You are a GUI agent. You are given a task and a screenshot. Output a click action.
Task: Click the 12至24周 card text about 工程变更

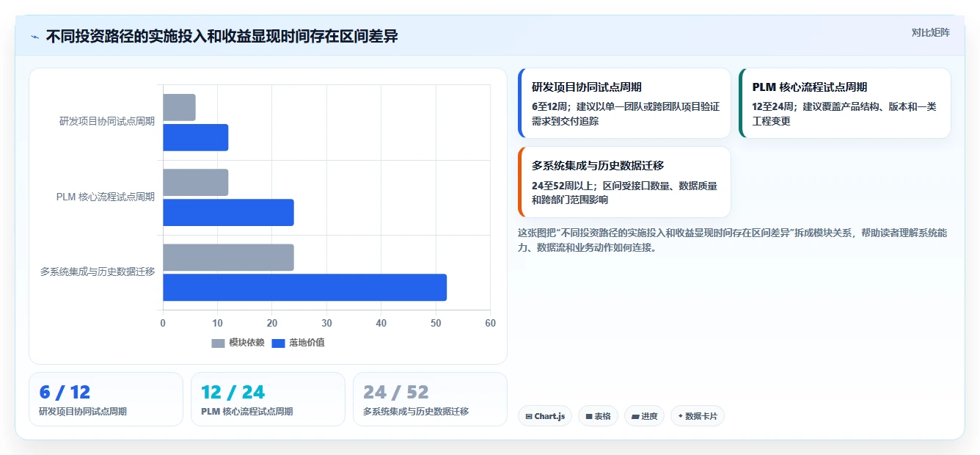(x=844, y=114)
